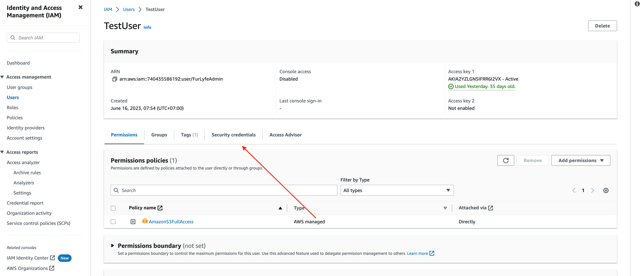This screenshot has height=276, width=644.
Task: Open the Tags tab
Action: tap(189, 135)
